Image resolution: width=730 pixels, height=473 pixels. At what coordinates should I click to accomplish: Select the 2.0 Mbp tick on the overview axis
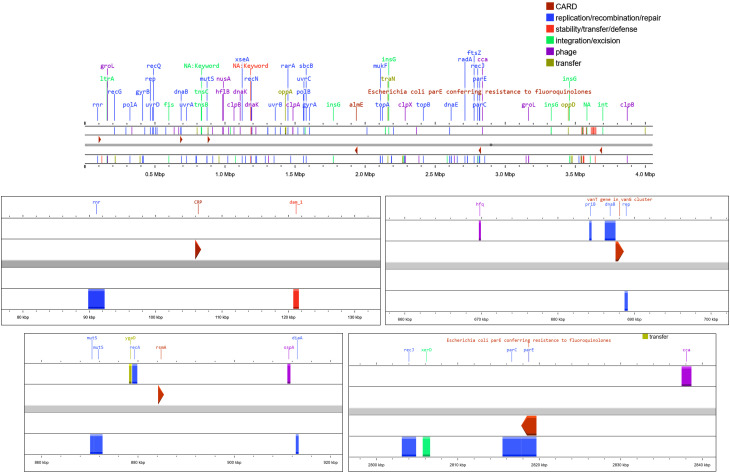365,174
